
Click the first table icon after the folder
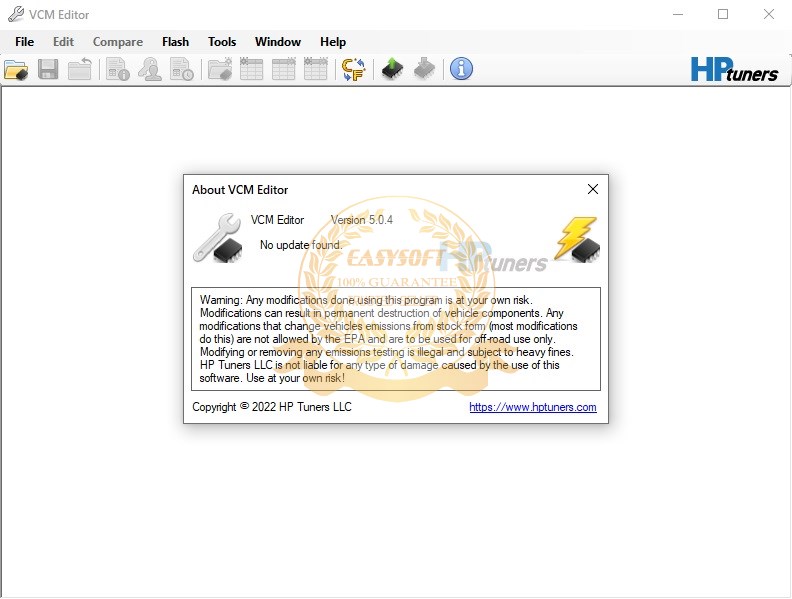pos(252,69)
